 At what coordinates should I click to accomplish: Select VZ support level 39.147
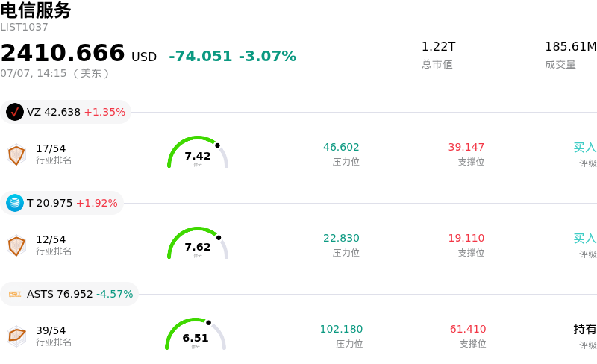pyautogui.click(x=466, y=147)
